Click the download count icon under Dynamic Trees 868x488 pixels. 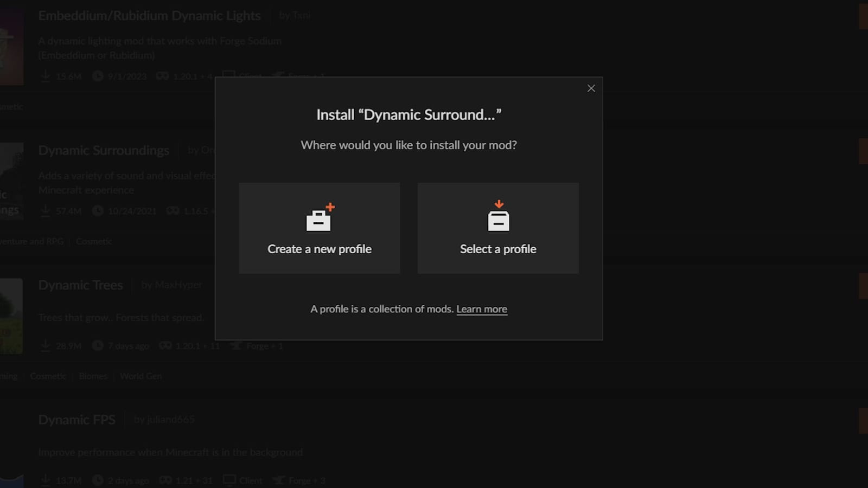coord(46,345)
